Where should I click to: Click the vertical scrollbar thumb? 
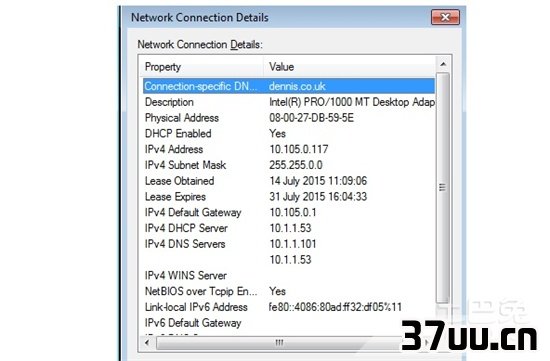[443, 188]
